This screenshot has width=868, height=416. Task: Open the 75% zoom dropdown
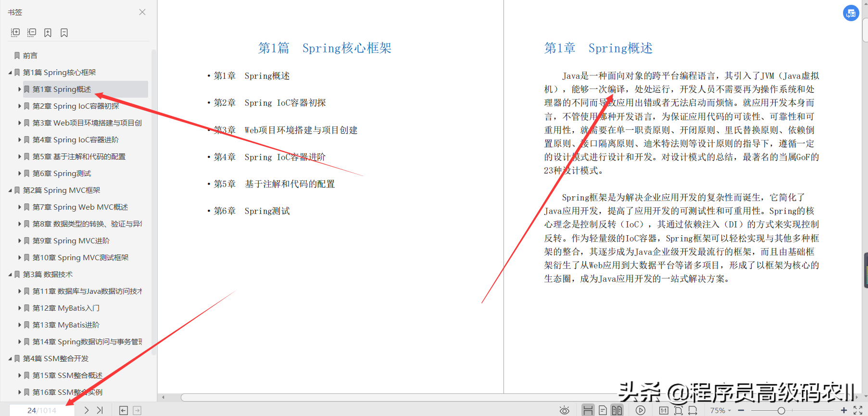point(720,410)
